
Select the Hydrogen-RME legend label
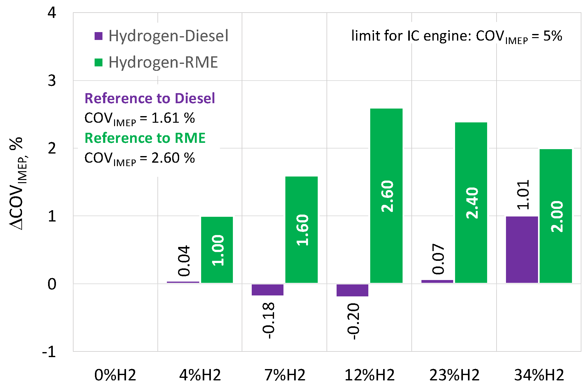click(x=163, y=62)
